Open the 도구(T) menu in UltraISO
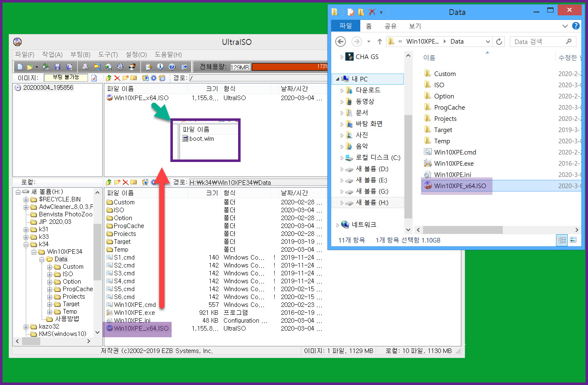This screenshot has height=385, width=588. click(108, 54)
